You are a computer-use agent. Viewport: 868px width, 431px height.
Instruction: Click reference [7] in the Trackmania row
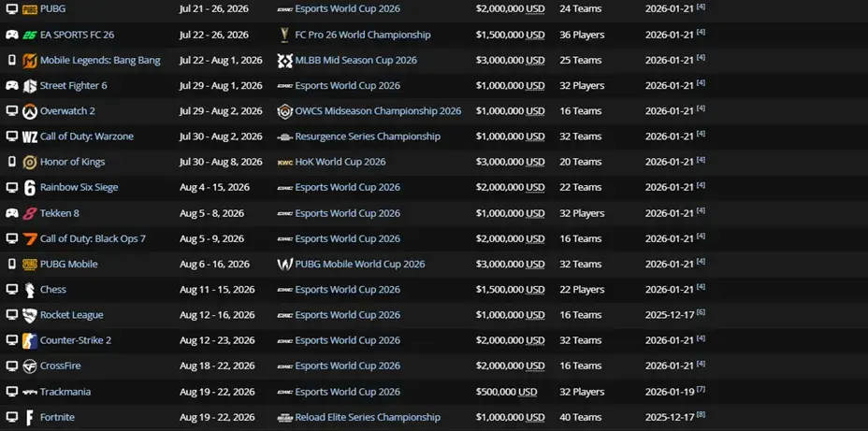701,389
